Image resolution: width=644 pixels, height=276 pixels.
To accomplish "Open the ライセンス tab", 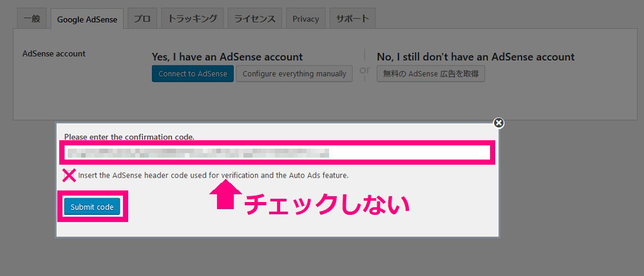I will (254, 19).
